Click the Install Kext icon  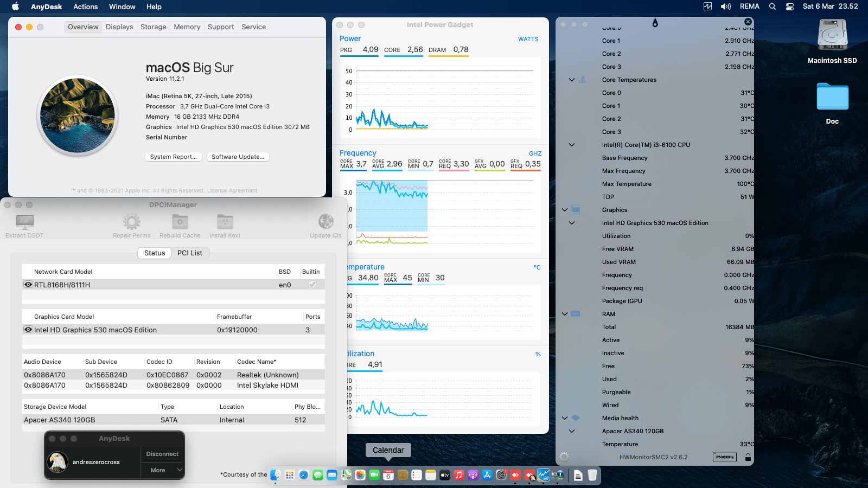(x=225, y=221)
